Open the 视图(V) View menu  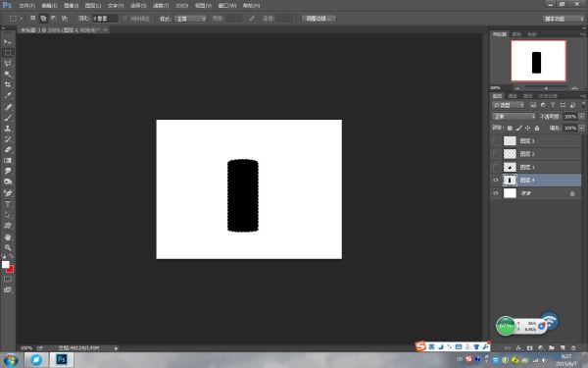pos(203,5)
